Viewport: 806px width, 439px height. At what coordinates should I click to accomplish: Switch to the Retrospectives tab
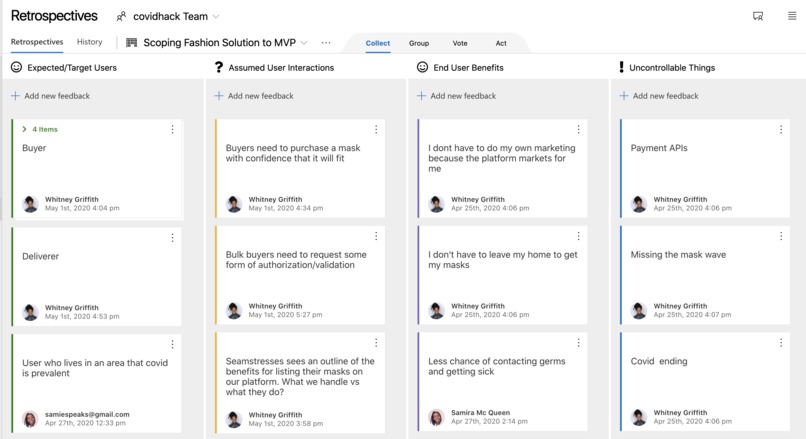click(37, 42)
